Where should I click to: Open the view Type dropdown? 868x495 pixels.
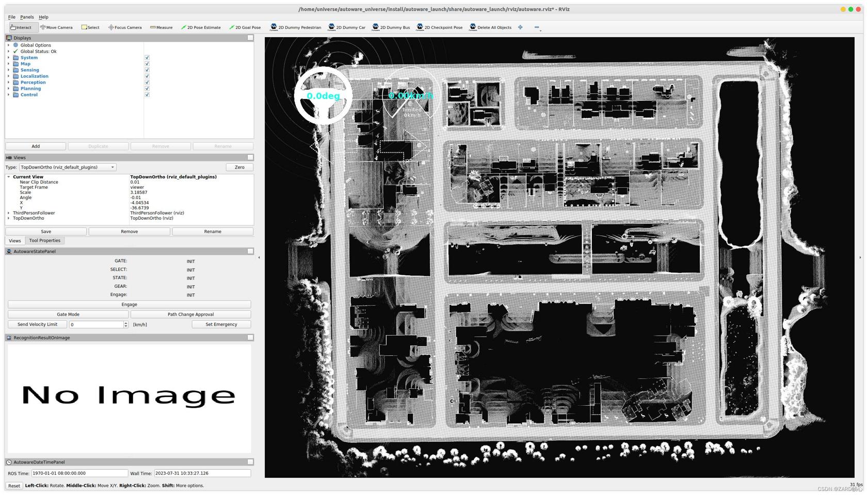click(x=68, y=167)
